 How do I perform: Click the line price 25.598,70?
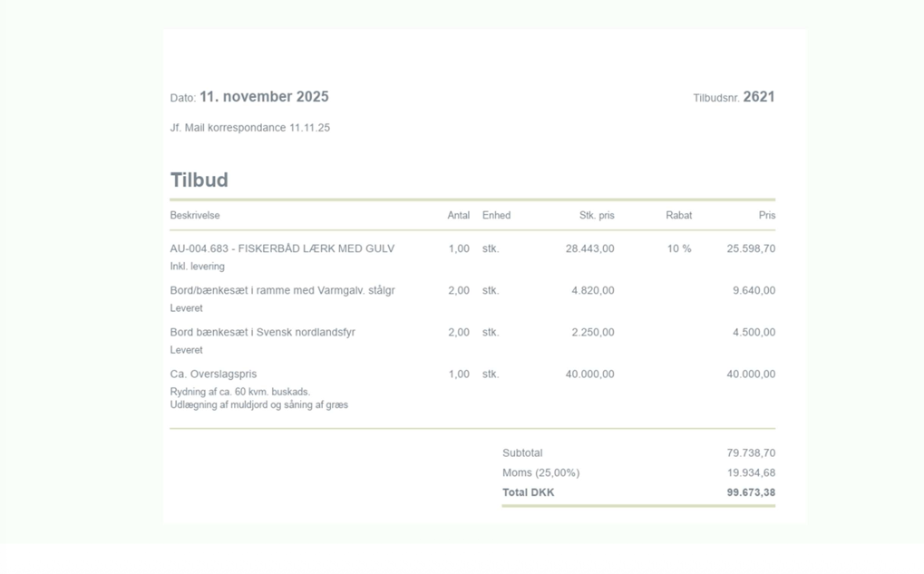(751, 248)
